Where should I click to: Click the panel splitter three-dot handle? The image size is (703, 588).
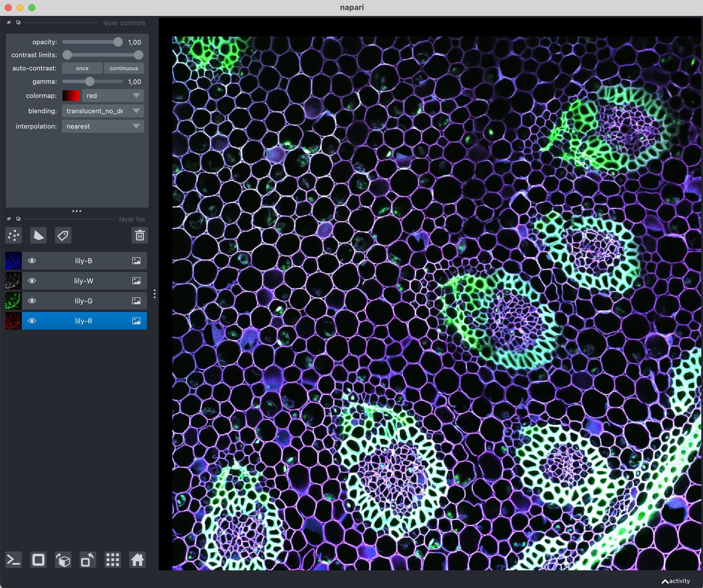click(x=77, y=211)
